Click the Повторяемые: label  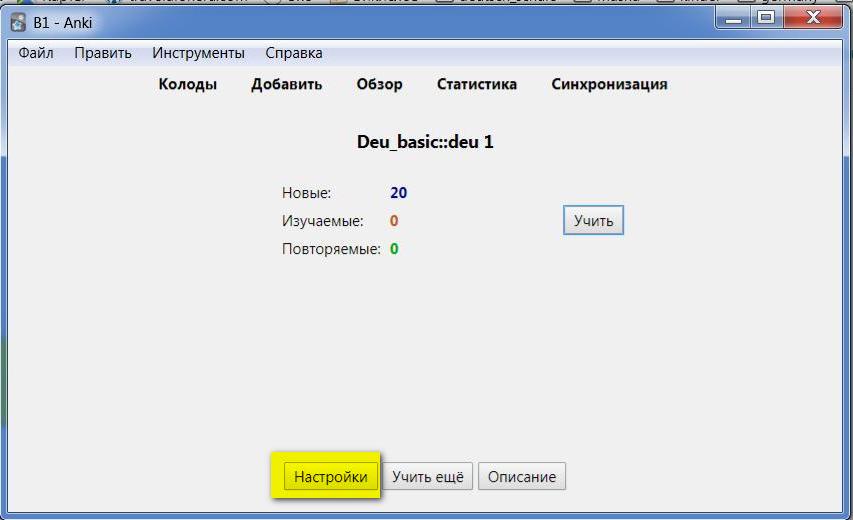pyautogui.click(x=331, y=249)
